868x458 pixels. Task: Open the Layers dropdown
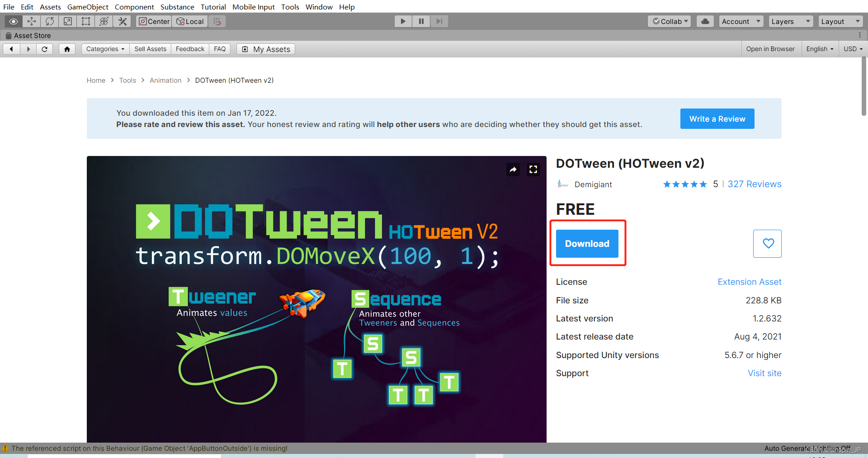click(x=791, y=21)
